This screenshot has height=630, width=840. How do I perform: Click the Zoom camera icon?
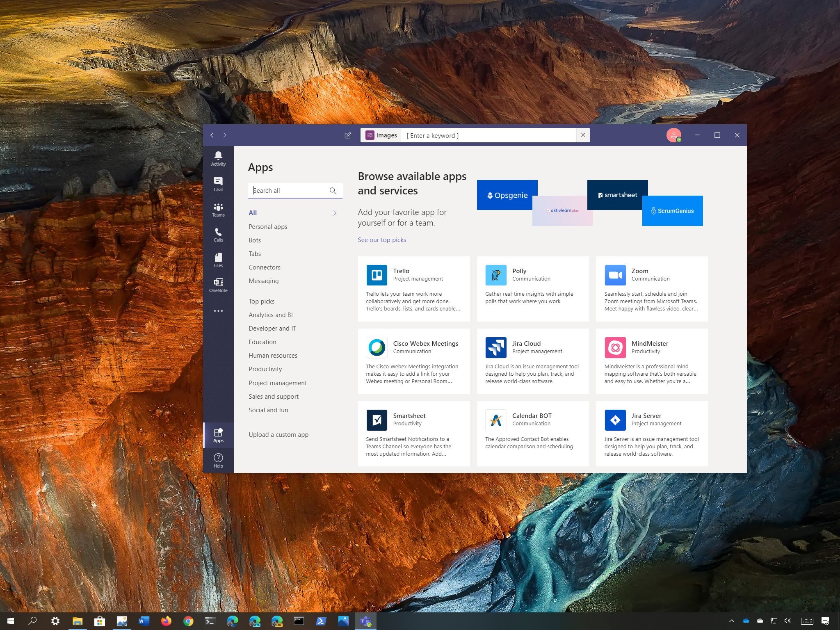tap(615, 275)
